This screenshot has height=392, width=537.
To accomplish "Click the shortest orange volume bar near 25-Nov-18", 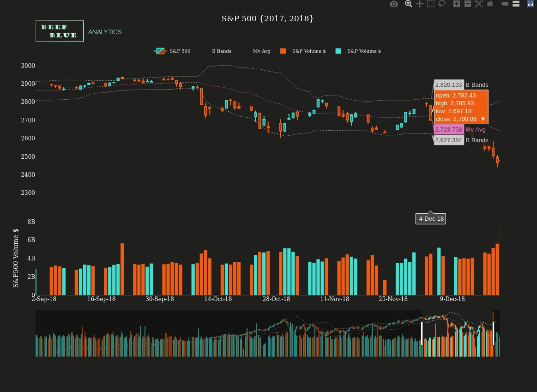I will point(385,288).
